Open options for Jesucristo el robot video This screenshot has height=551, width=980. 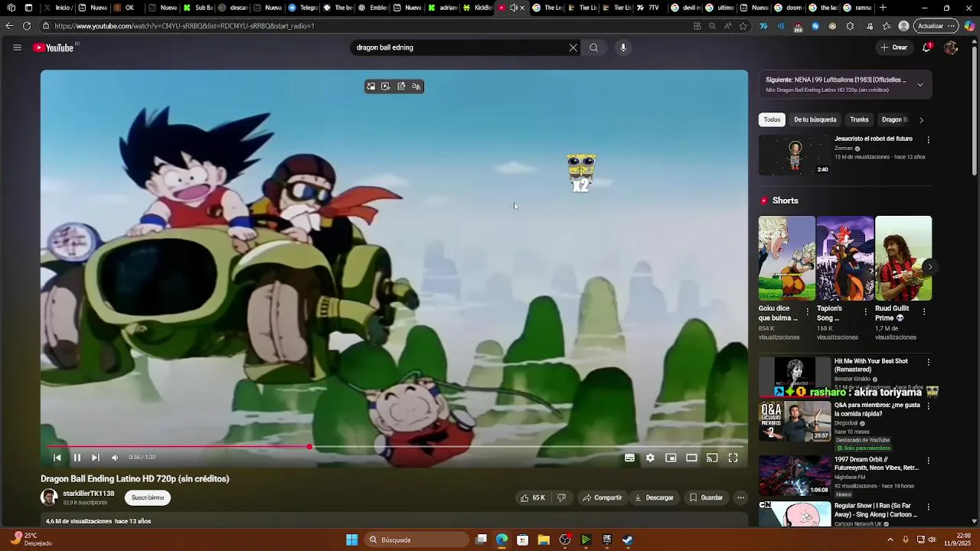[x=928, y=140]
